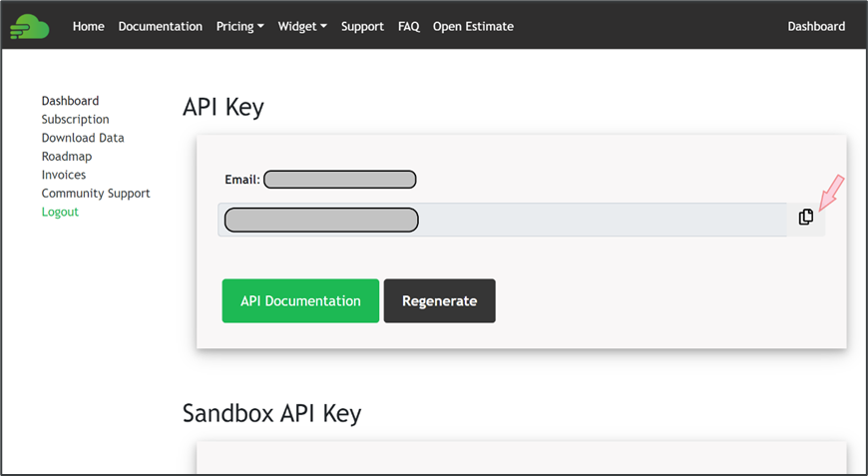Go to Download Data in sidebar
868x476 pixels.
[x=83, y=138]
